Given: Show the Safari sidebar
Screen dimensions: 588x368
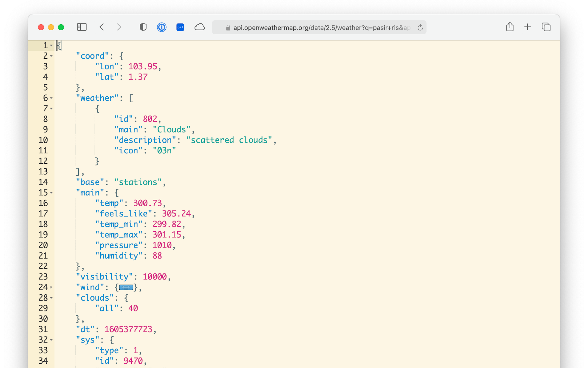Looking at the screenshot, I should click(x=82, y=27).
